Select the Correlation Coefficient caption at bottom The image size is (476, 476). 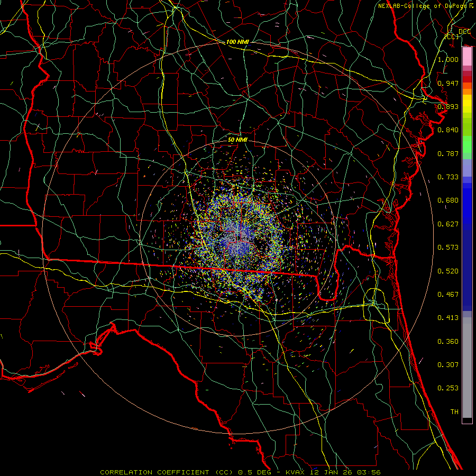[x=241, y=472]
